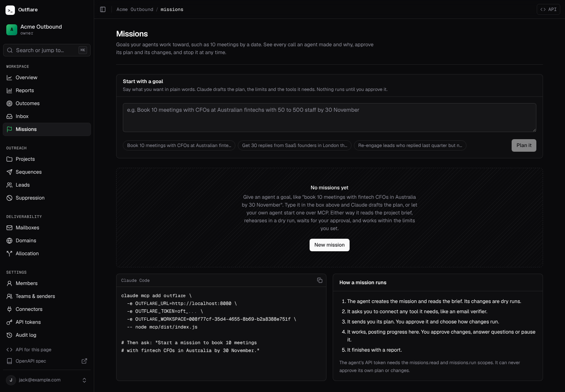This screenshot has width=565, height=392.
Task: Click the Acme Outbound breadcrumb
Action: [x=135, y=9]
